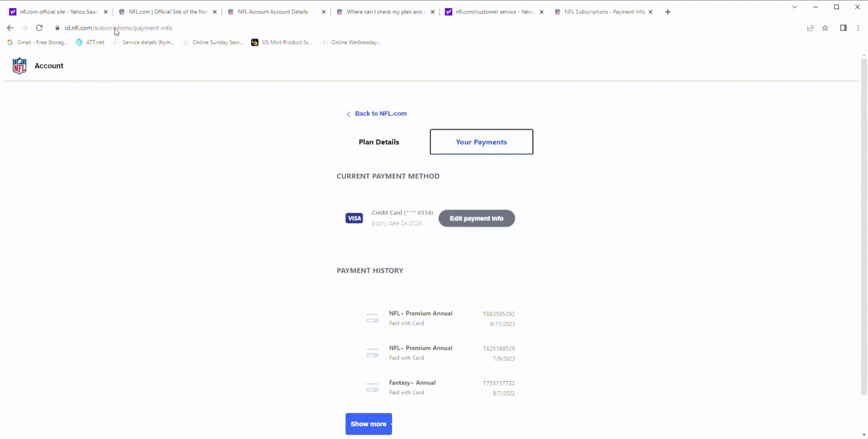Close the 'nfl.com/customer service' tab
The width and height of the screenshot is (868, 439).
click(542, 12)
